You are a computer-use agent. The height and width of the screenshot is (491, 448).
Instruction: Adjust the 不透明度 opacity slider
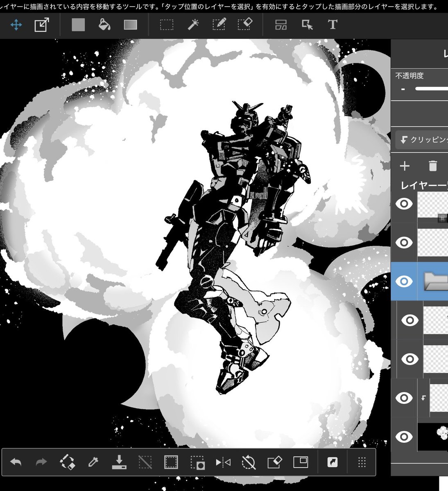coord(432,88)
